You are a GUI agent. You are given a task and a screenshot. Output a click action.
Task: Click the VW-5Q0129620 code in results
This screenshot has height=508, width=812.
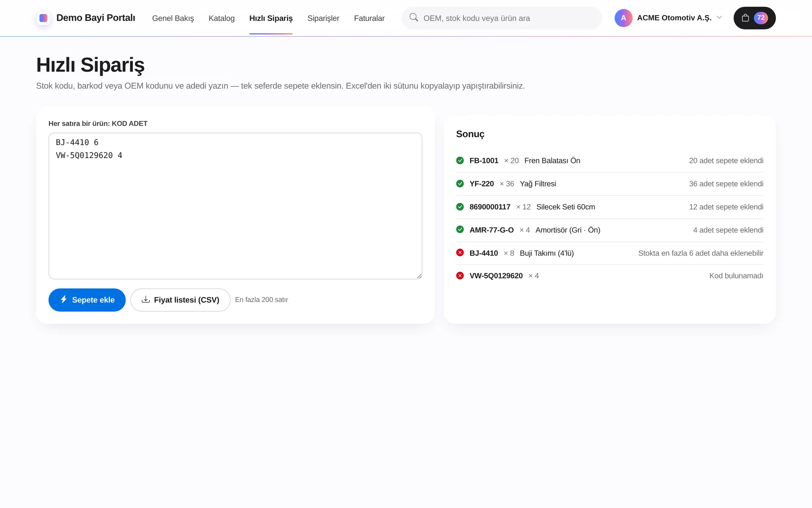[496, 276]
